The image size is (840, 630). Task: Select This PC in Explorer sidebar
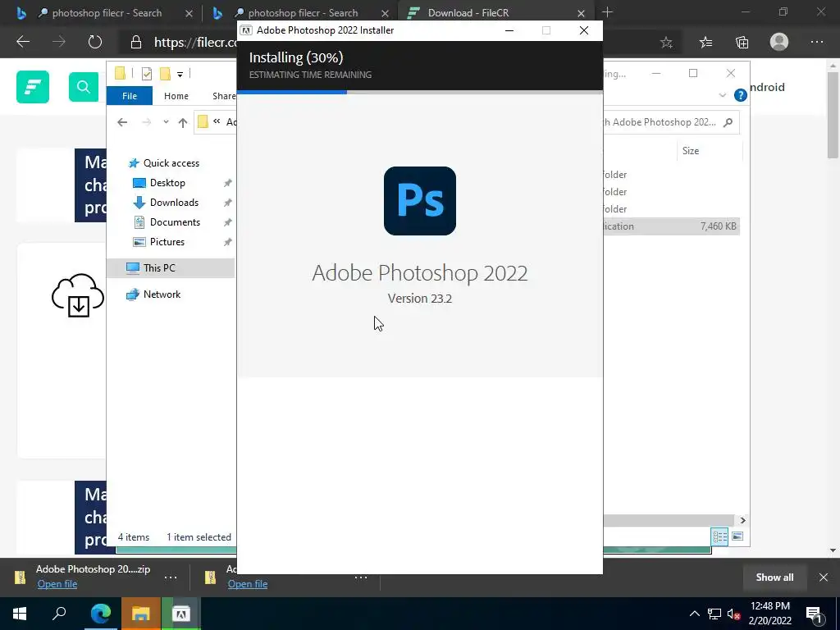(x=171, y=268)
